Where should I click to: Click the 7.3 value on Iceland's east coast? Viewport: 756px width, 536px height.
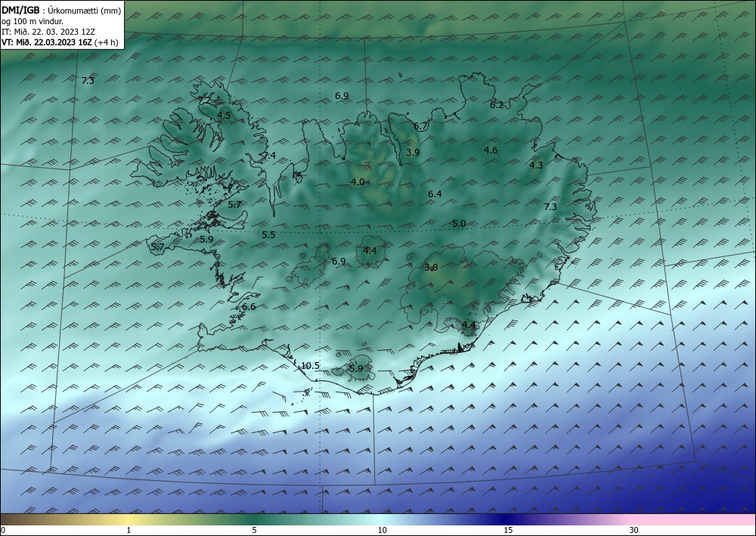coord(550,207)
